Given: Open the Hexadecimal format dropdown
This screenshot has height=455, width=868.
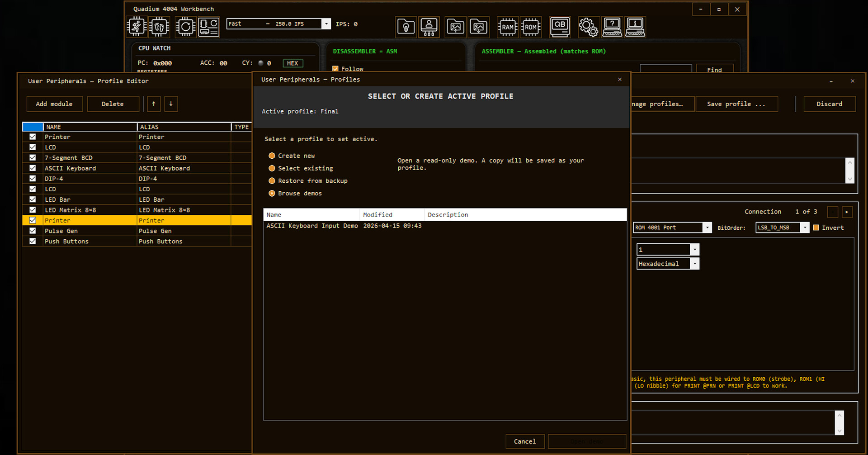Looking at the screenshot, I should [x=695, y=264].
